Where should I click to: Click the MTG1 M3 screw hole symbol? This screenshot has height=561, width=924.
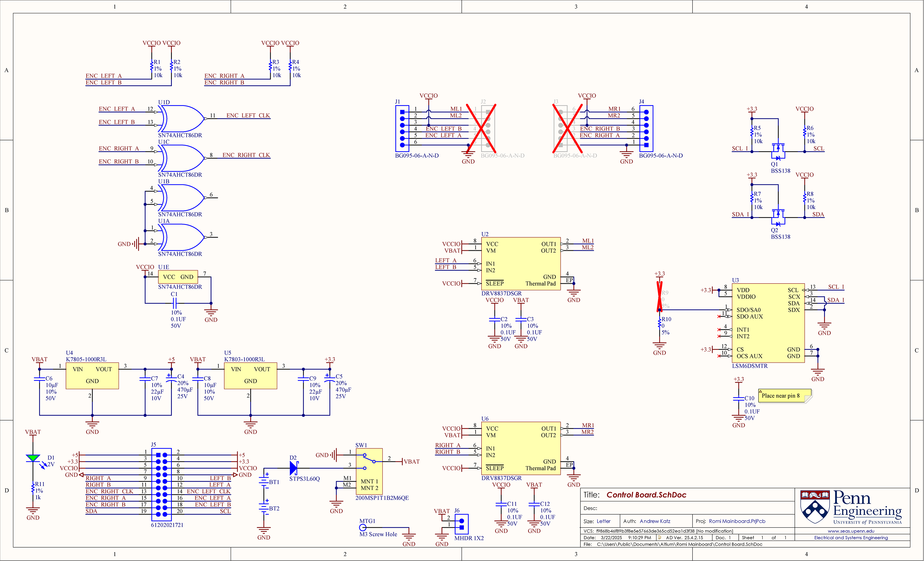tap(363, 528)
